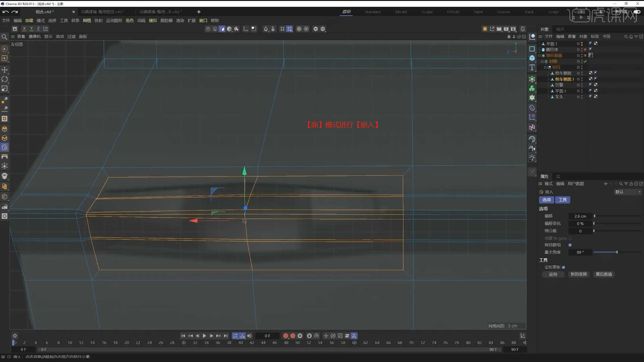Click the attribute manager lock icon

(x=631, y=184)
